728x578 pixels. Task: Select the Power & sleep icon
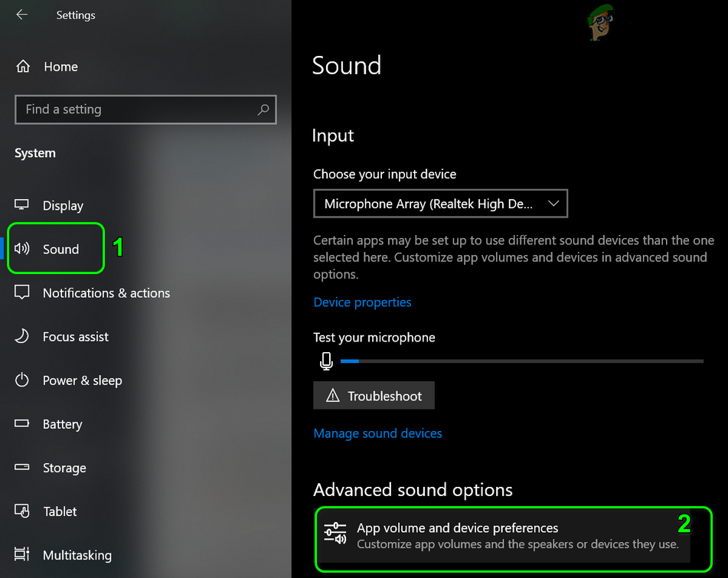coord(22,380)
